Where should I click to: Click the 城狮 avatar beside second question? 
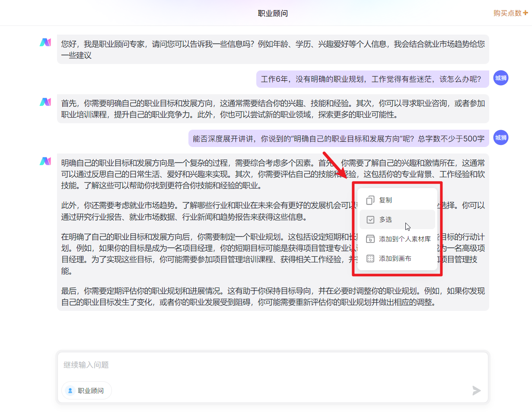tap(501, 137)
